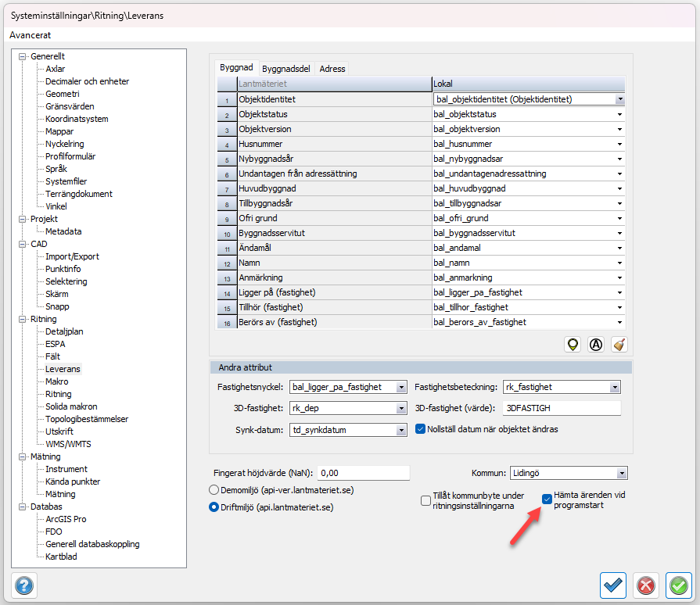This screenshot has height=605, width=700.
Task: Collapse the Generellt tree node
Action: click(23, 56)
